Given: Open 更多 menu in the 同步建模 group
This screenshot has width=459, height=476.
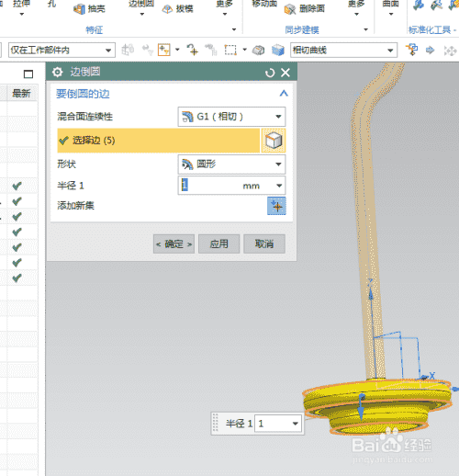Looking at the screenshot, I should point(356,8).
